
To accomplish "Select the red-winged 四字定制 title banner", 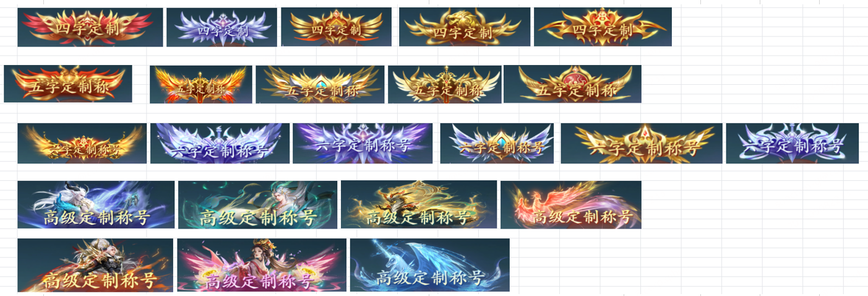I will click(x=90, y=27).
